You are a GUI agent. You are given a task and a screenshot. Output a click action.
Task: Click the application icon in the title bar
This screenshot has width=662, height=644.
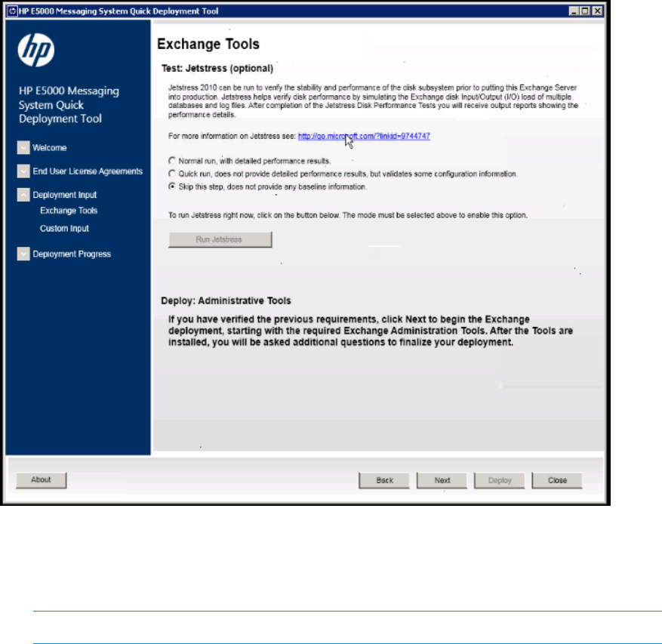[x=12, y=11]
